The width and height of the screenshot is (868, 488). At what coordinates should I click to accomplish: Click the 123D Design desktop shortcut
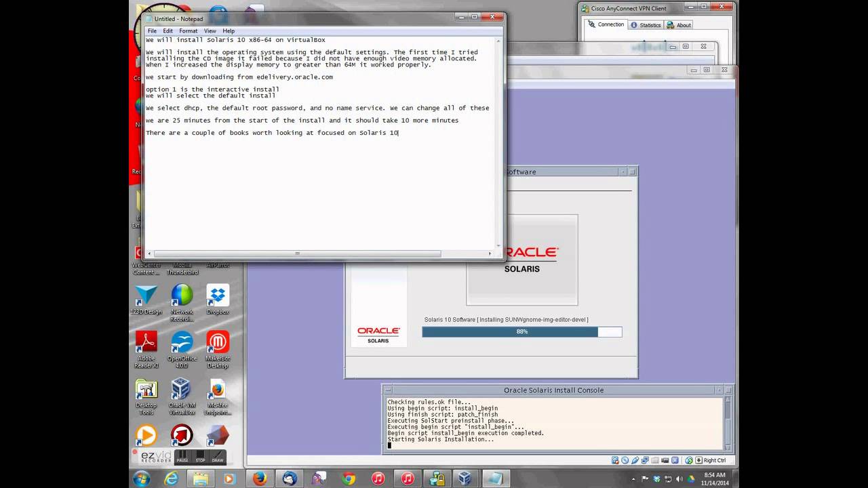click(146, 300)
